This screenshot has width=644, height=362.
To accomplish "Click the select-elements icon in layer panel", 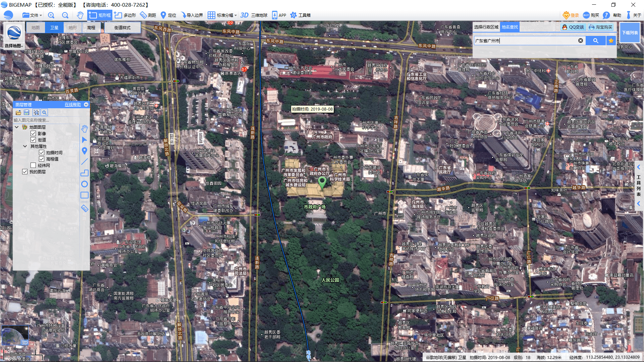I will [x=36, y=113].
